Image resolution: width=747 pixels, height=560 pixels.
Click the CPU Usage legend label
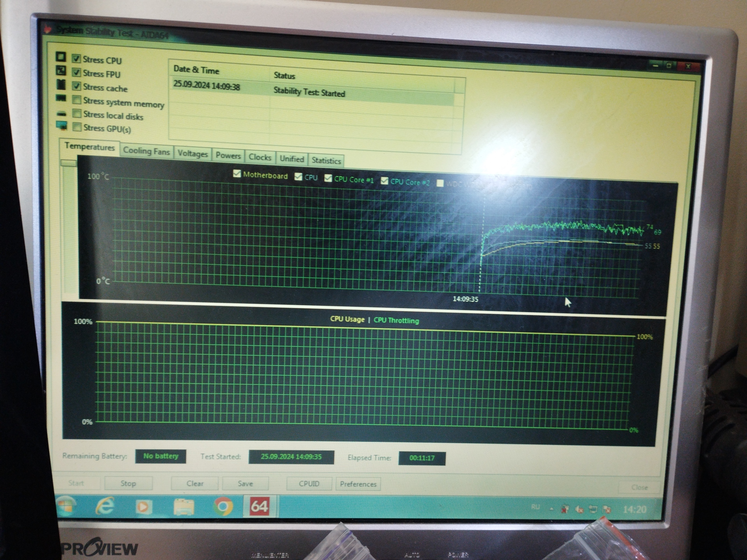[347, 319]
